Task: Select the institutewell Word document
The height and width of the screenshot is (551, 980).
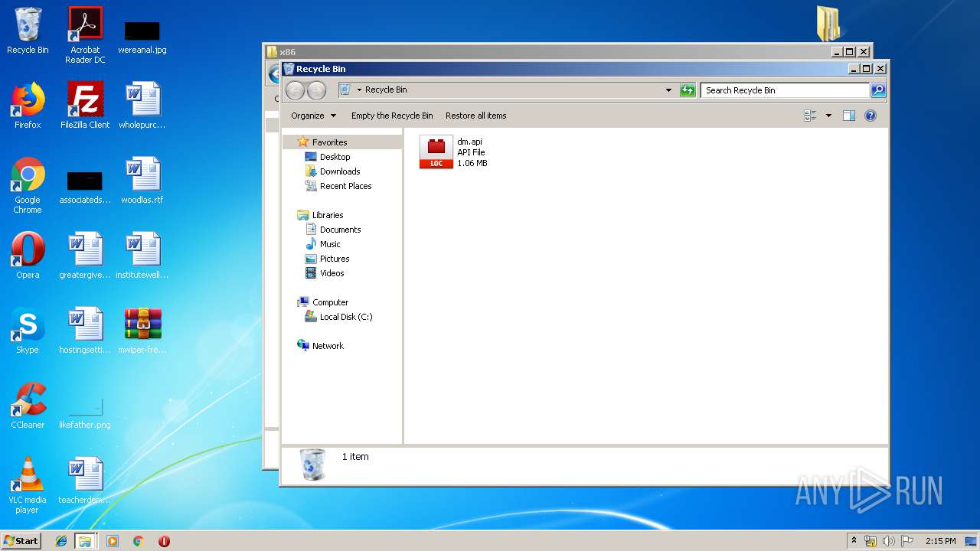Action: (x=142, y=256)
